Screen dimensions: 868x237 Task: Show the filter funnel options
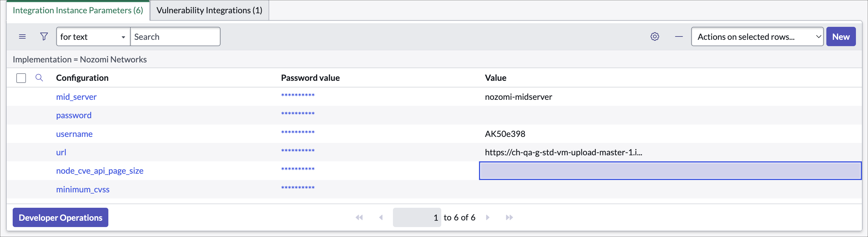(x=44, y=36)
